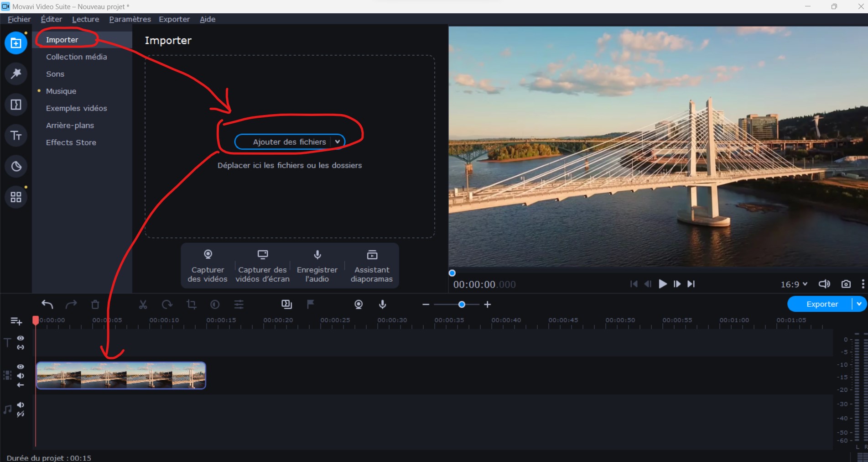Mute the music audio track

21,405
